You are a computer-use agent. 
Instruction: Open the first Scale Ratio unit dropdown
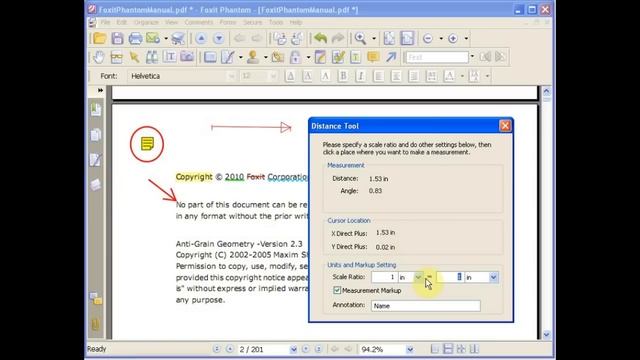[x=418, y=277]
